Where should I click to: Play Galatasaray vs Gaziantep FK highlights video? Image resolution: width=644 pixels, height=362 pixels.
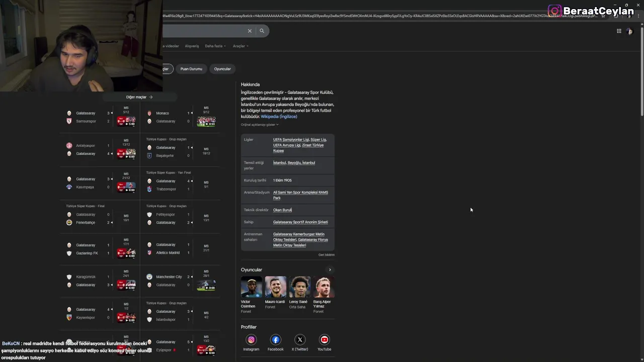[x=126, y=253]
